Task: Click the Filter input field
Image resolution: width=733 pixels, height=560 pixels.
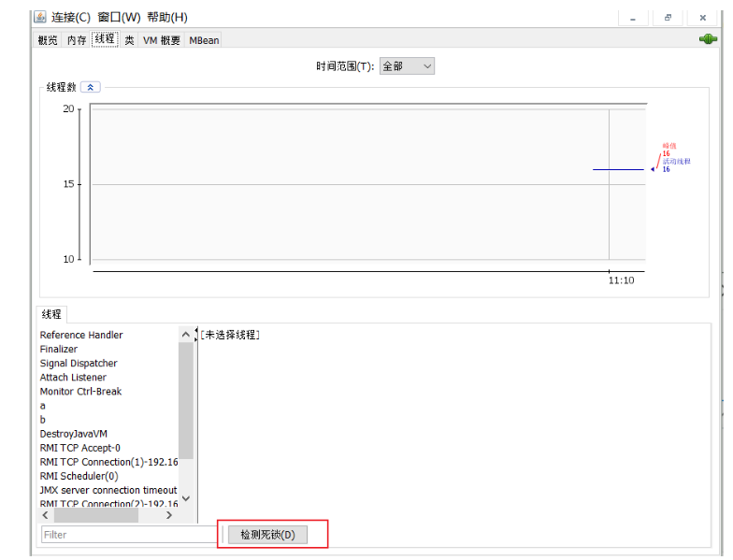Action: click(129, 535)
